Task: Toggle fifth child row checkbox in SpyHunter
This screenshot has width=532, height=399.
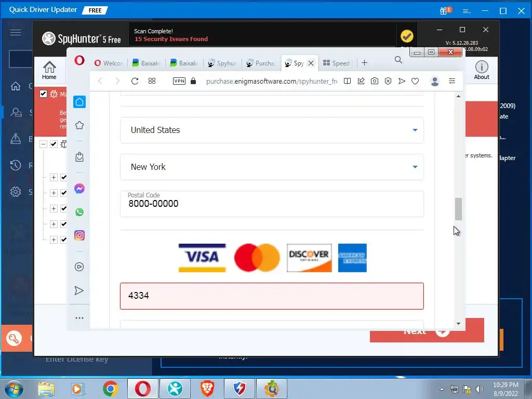Action: [63, 240]
